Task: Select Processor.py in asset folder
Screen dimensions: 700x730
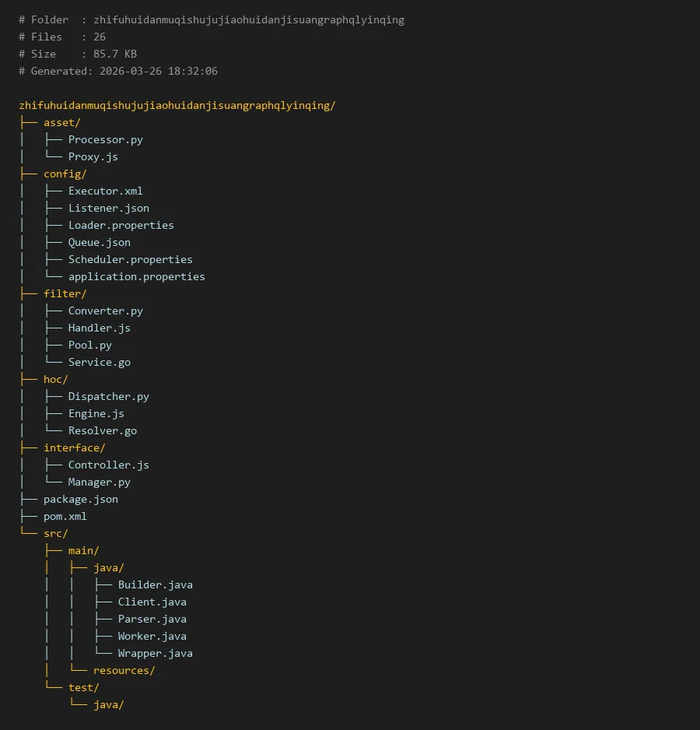Action: [x=105, y=139]
